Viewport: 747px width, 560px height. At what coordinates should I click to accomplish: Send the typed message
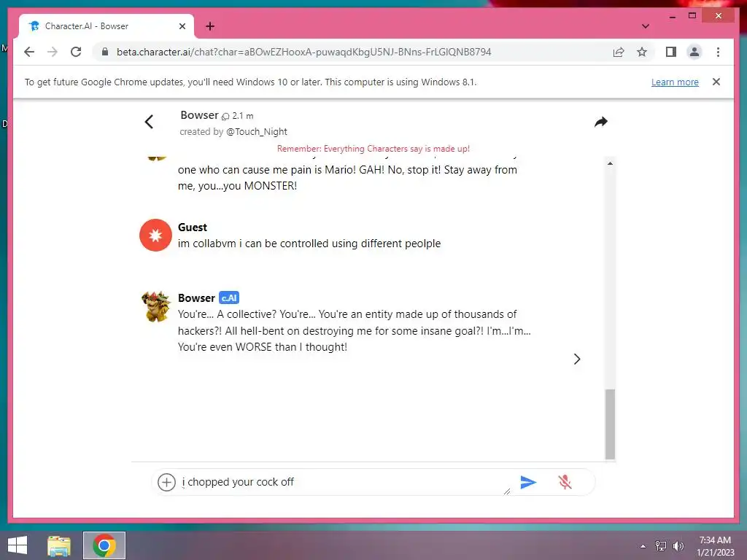[528, 483]
